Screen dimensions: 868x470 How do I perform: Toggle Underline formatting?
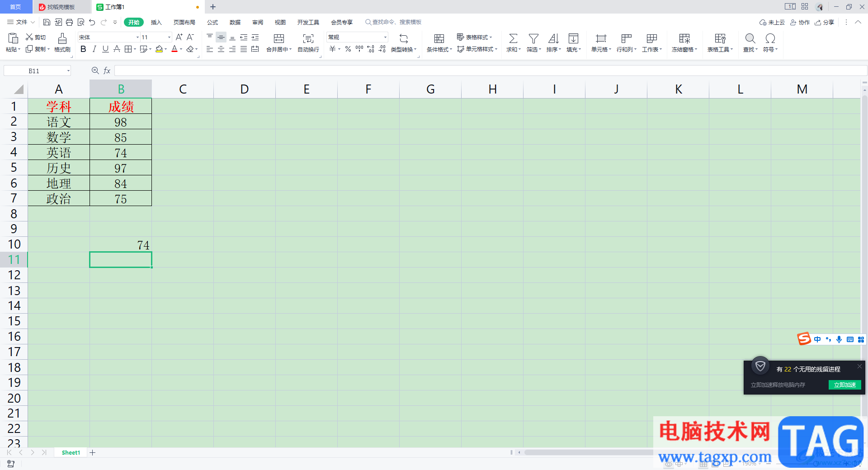coord(105,49)
